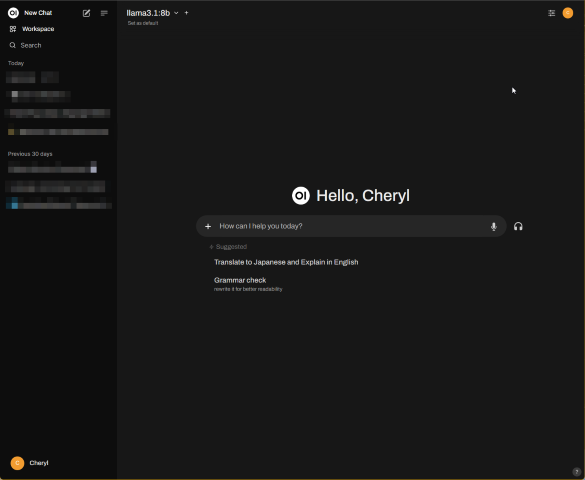Click the Previous 30 days header
Image resolution: width=585 pixels, height=480 pixels.
(30, 154)
